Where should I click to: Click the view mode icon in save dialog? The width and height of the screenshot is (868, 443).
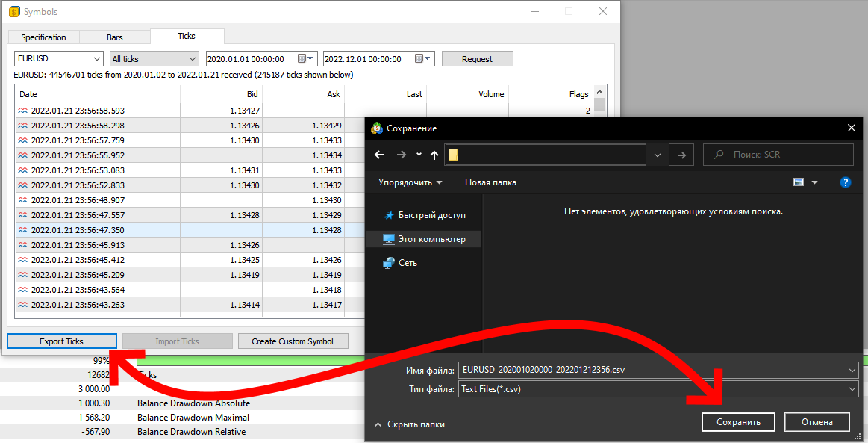[799, 182]
